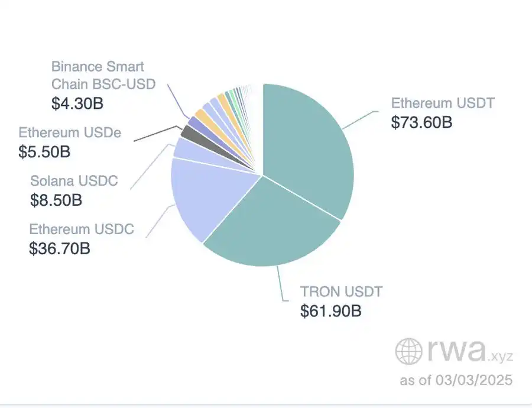Click the $5.50B value

[x=44, y=152]
